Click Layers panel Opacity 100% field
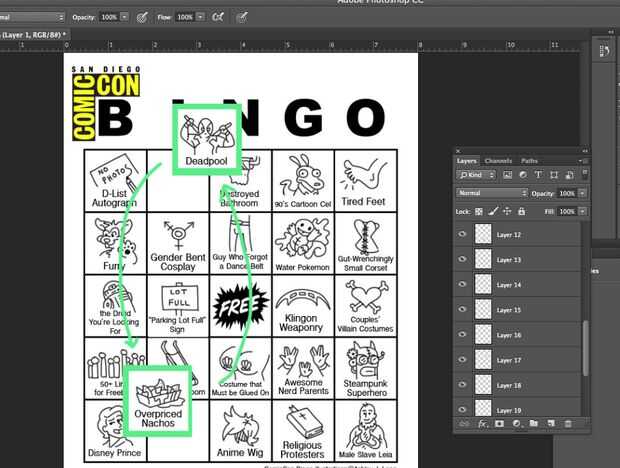Image resolution: width=620 pixels, height=468 pixels. pyautogui.click(x=567, y=193)
